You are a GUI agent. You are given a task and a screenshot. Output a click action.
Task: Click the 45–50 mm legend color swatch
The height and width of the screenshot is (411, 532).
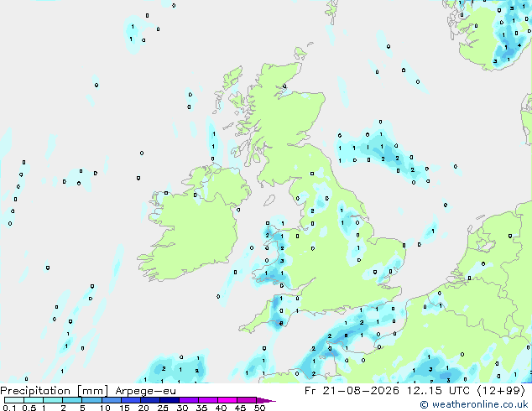click(x=247, y=400)
